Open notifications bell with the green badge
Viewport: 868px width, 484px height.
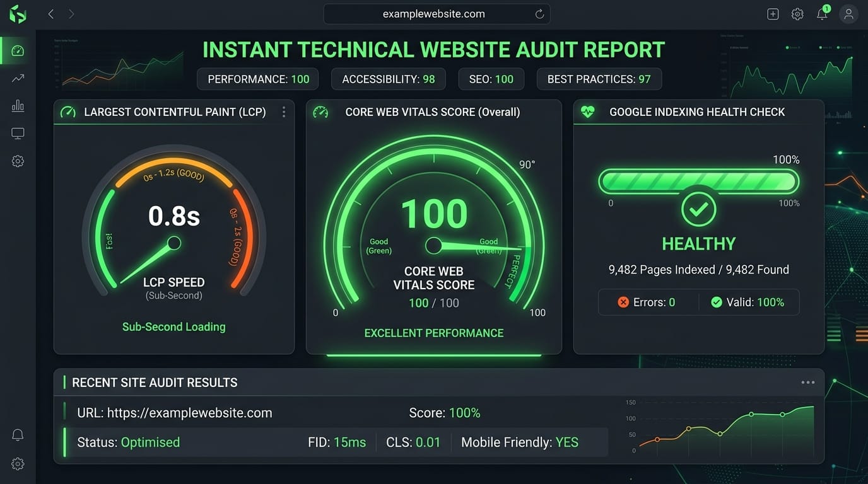tap(823, 13)
